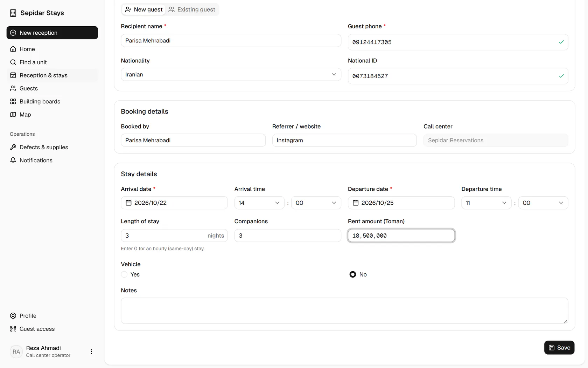Click the Sepidar Stays brand title
The height and width of the screenshot is (368, 588).
point(42,13)
